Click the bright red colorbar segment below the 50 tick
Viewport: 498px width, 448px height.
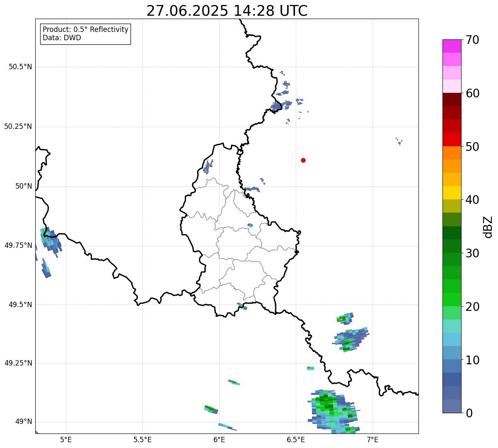coord(452,140)
